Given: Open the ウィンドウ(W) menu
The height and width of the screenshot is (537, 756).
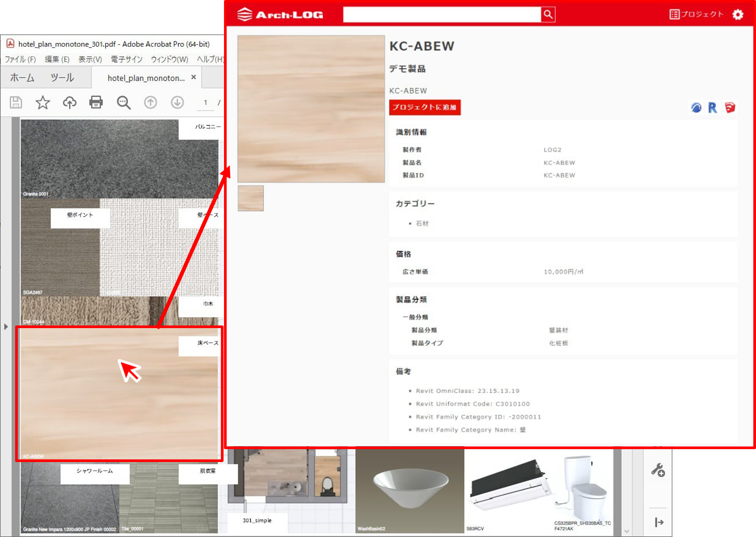Looking at the screenshot, I should [170, 59].
